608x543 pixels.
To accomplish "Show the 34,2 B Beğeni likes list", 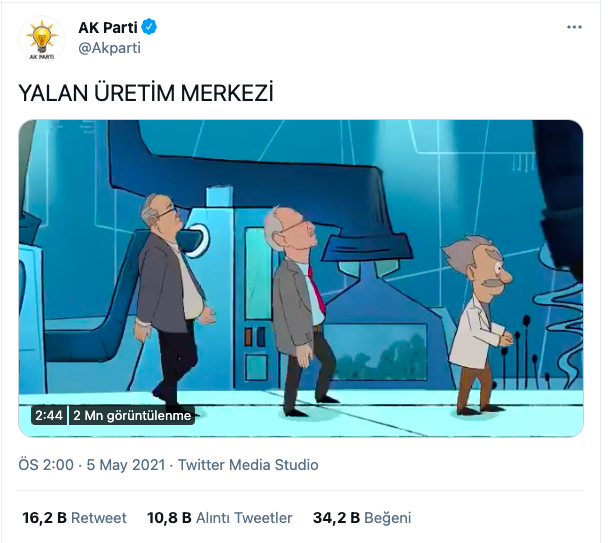I will tap(362, 518).
